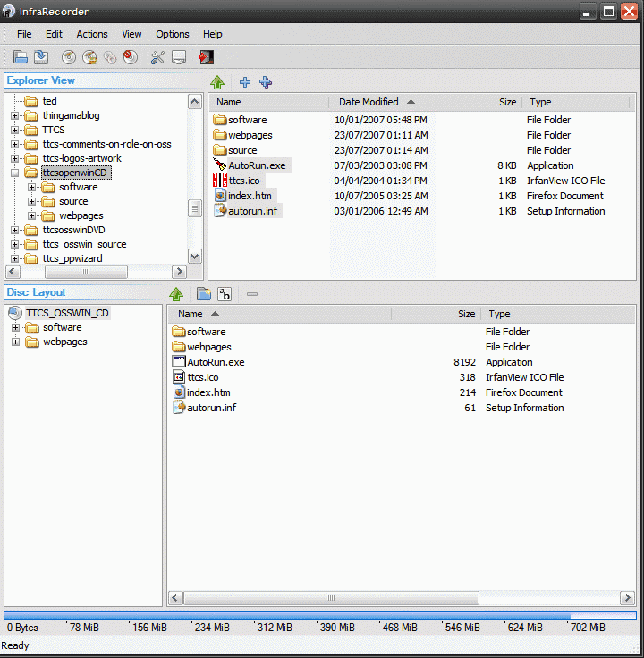Click scroll-right arrow in Disc Layout list
The width and height of the screenshot is (644, 658).
click(628, 598)
